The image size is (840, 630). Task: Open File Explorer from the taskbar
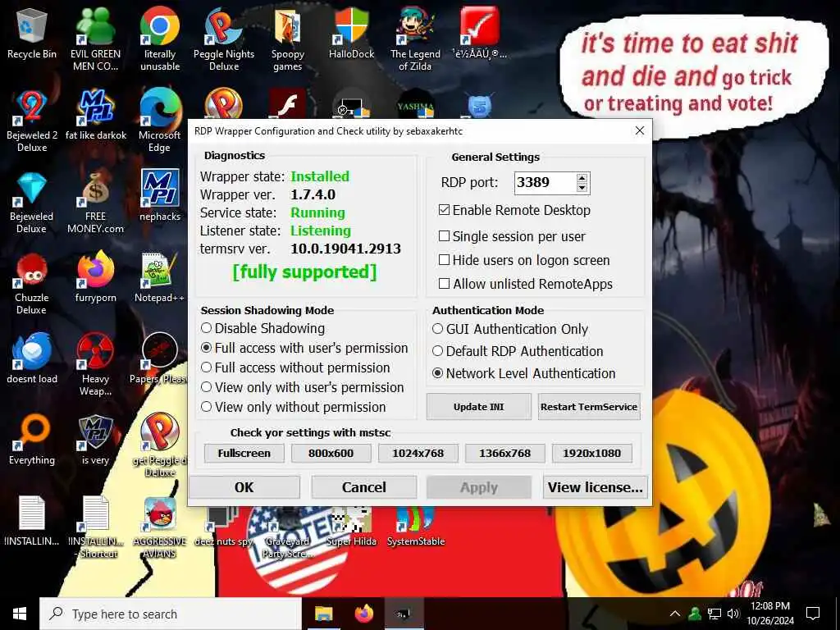tap(323, 614)
